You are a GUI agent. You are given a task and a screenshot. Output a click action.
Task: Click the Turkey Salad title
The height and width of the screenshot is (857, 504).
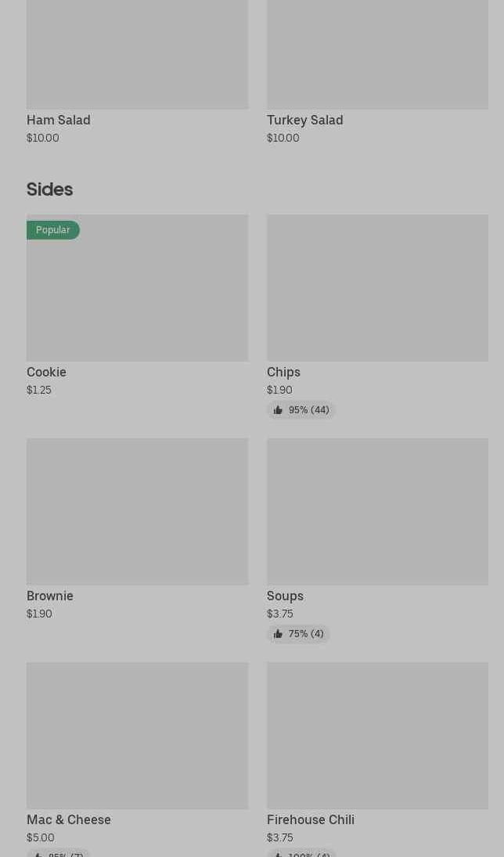coord(305,120)
